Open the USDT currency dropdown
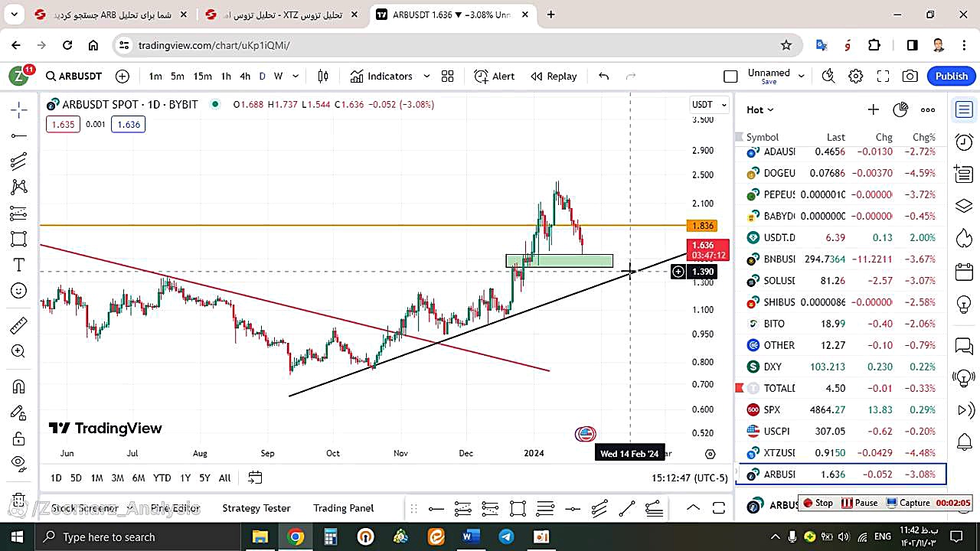The width and height of the screenshot is (980, 551). click(x=710, y=104)
